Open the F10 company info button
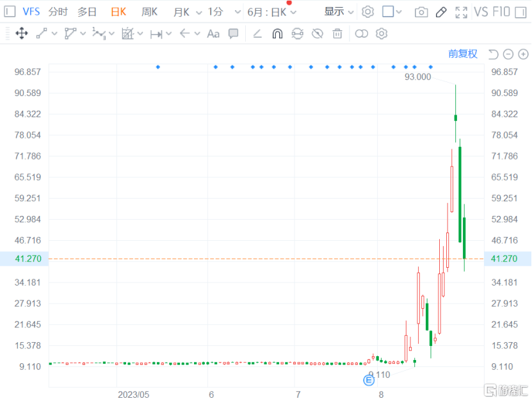Image resolution: width=532 pixels, height=401 pixels. coord(502,12)
